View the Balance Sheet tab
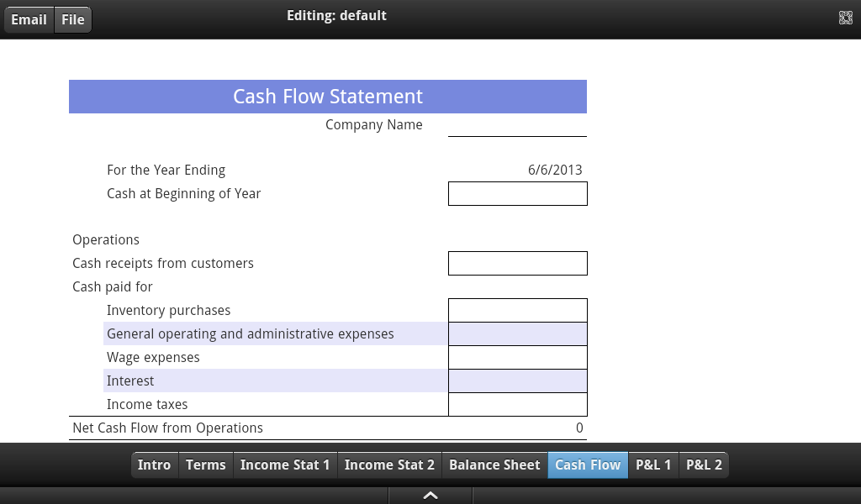The width and height of the screenshot is (861, 504). click(x=494, y=465)
